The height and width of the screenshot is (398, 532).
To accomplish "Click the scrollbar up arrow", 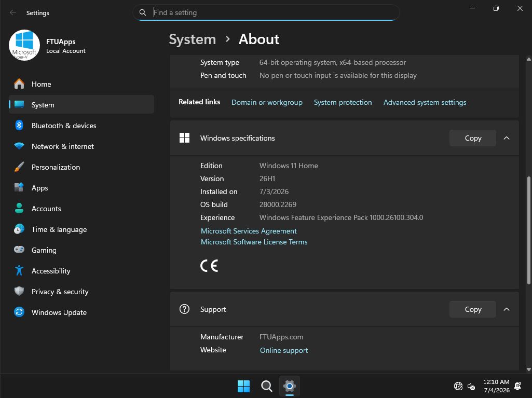I will click(x=528, y=59).
